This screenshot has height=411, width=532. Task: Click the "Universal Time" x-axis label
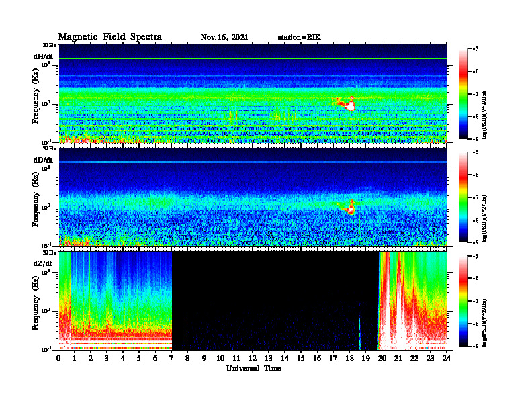tap(253, 368)
